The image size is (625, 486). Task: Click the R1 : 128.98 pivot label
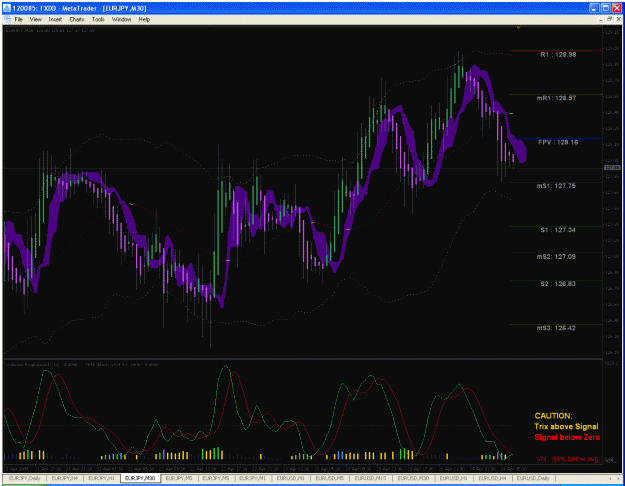coord(558,55)
